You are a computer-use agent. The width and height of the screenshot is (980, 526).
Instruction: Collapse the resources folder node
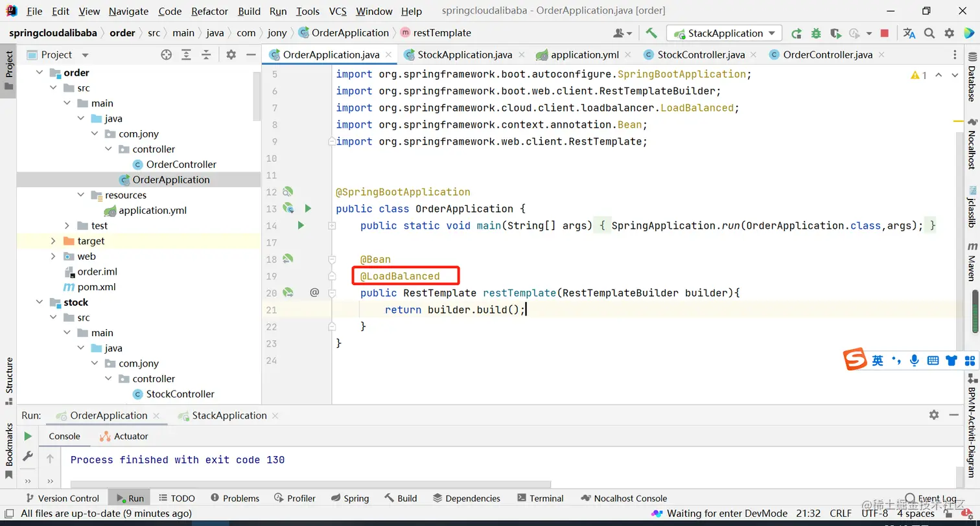pos(81,195)
